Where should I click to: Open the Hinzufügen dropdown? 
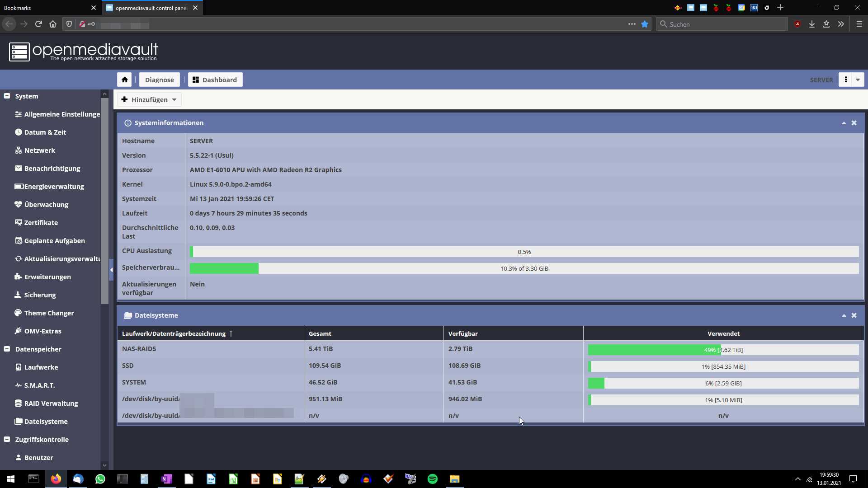pyautogui.click(x=149, y=99)
